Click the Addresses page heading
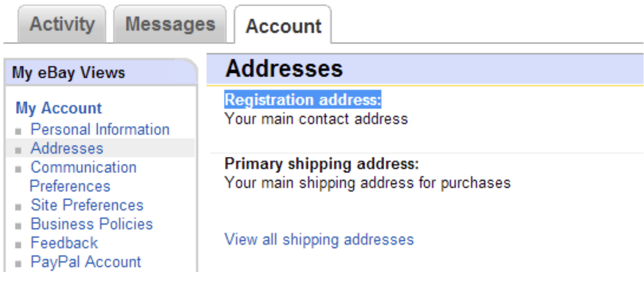 [283, 69]
